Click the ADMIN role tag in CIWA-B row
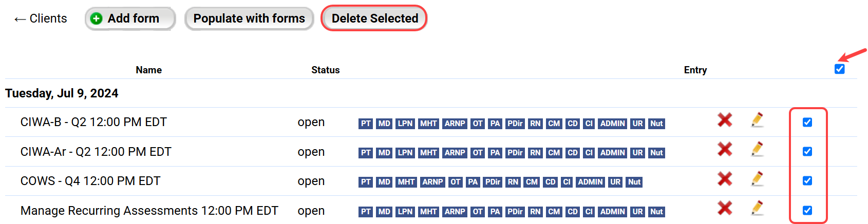Viewport: 868px width, 224px height. pos(612,124)
